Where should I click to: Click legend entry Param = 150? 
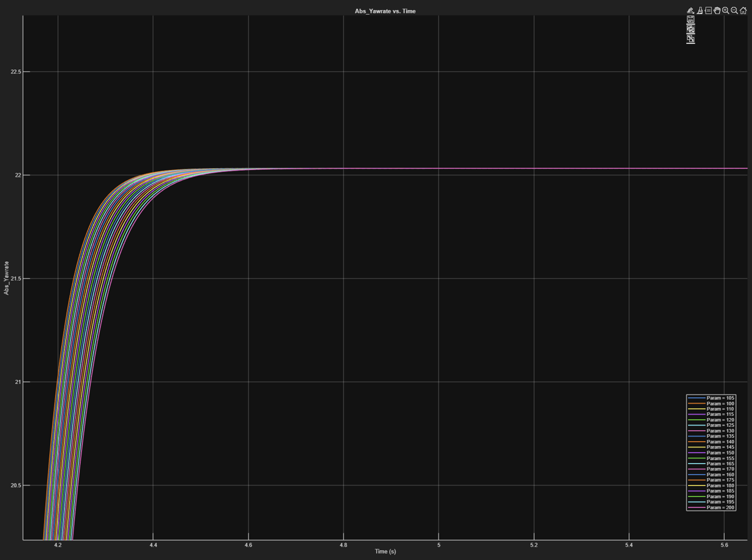point(711,453)
